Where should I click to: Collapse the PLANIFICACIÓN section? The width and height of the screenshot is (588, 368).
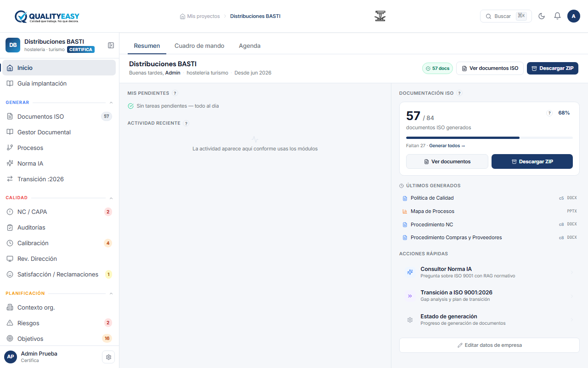tap(111, 293)
